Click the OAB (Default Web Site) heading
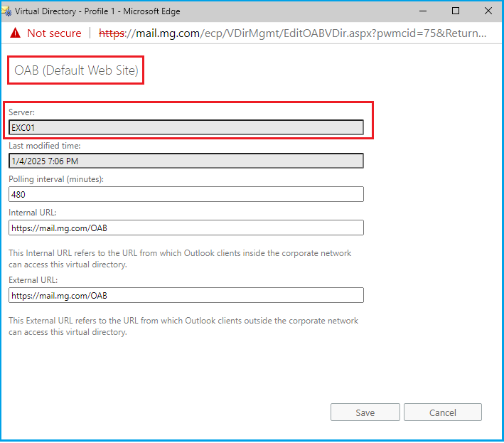504x443 pixels. tap(76, 70)
